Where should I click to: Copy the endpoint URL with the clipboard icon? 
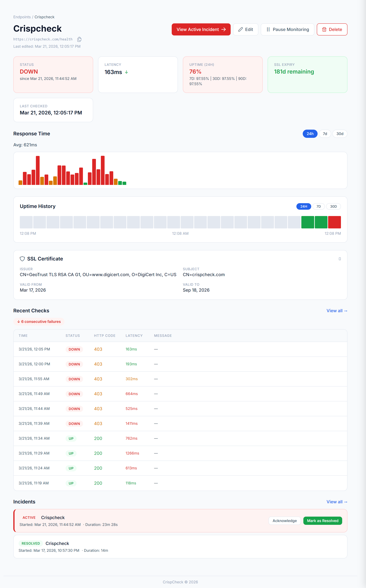coord(79,39)
